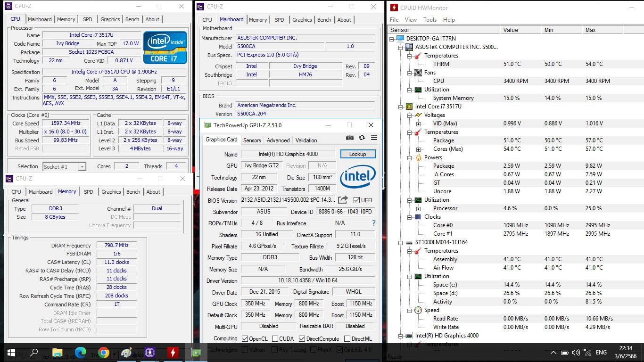Switch to Sensors tab in GPU-Z
Viewport: 644px width, 362px height.
pyautogui.click(x=252, y=140)
